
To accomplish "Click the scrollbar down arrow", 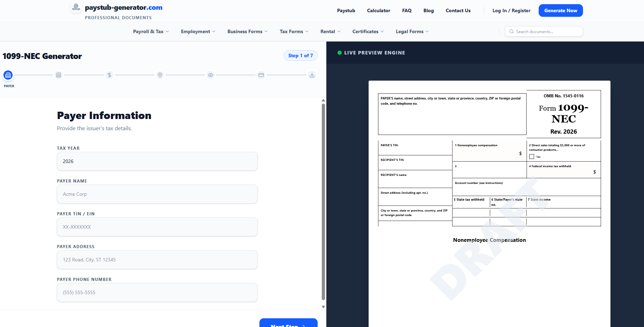I will pos(323,307).
